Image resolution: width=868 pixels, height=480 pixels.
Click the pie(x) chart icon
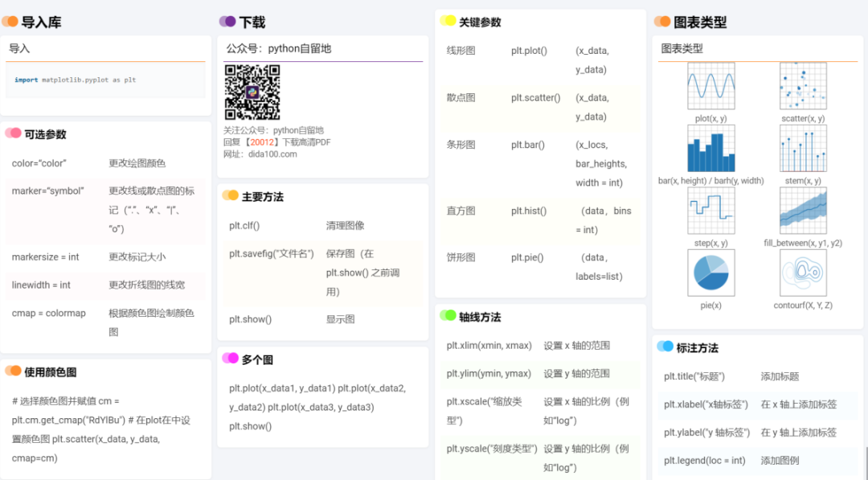pyautogui.click(x=711, y=273)
